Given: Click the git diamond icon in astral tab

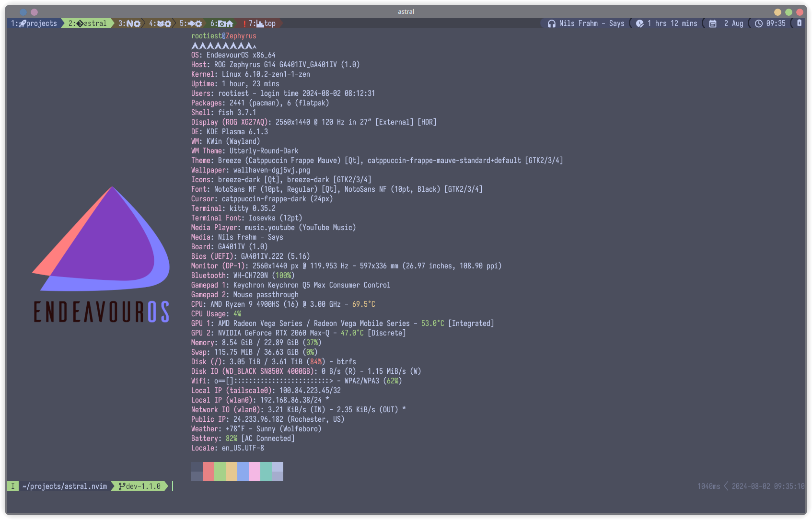Looking at the screenshot, I should pyautogui.click(x=80, y=23).
